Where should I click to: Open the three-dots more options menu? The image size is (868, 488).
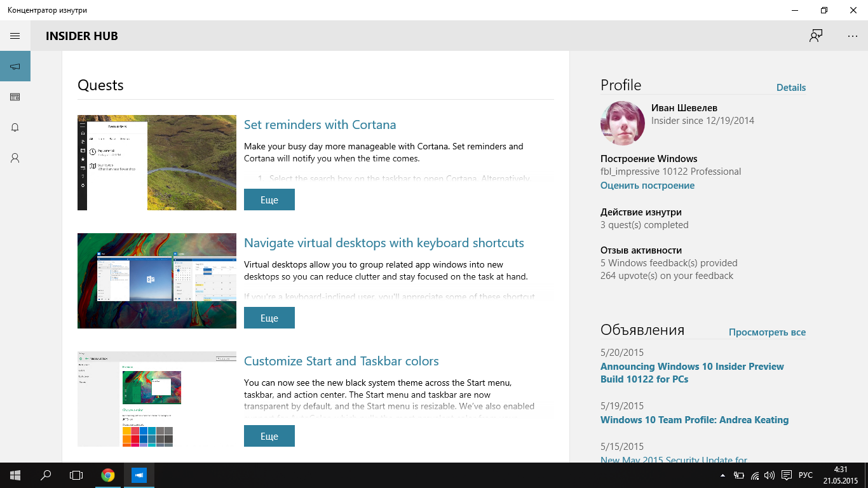(x=853, y=36)
